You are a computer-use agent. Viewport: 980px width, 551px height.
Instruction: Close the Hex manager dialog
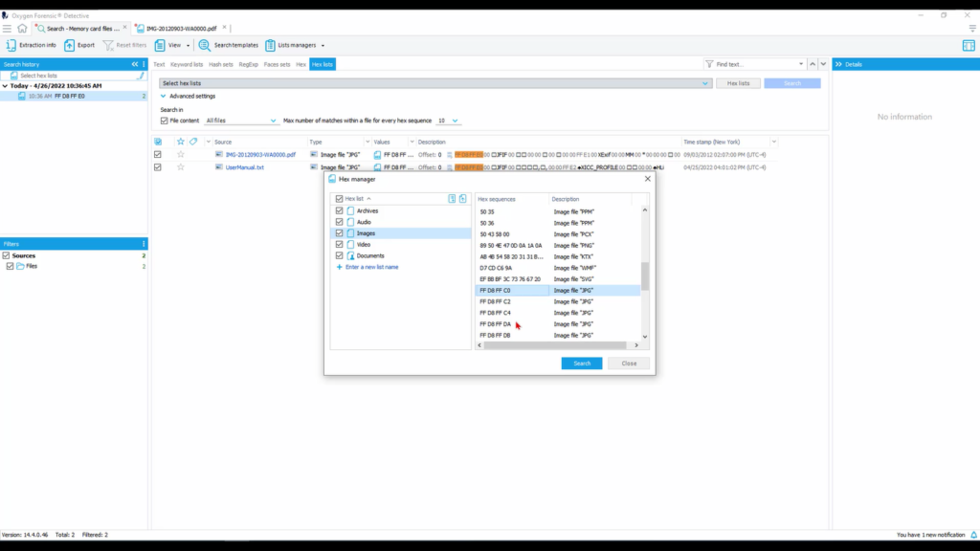click(648, 179)
